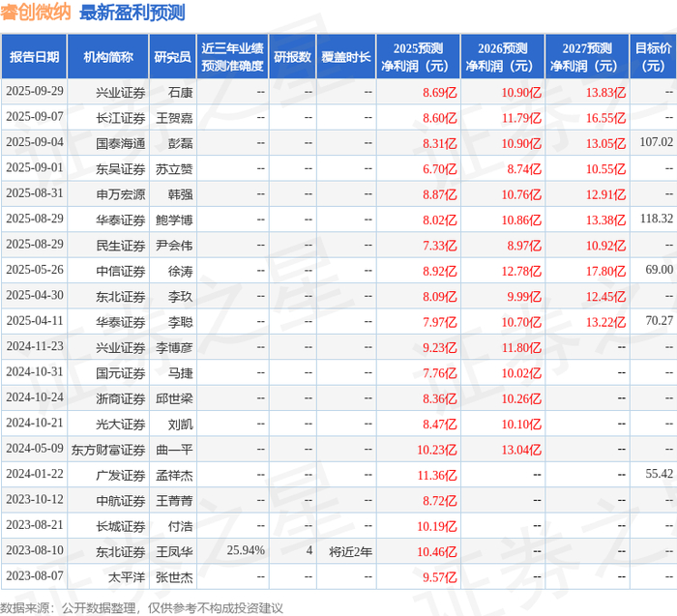Select 国元证券 institution cell
This screenshot has width=677, height=616.
pos(121,372)
